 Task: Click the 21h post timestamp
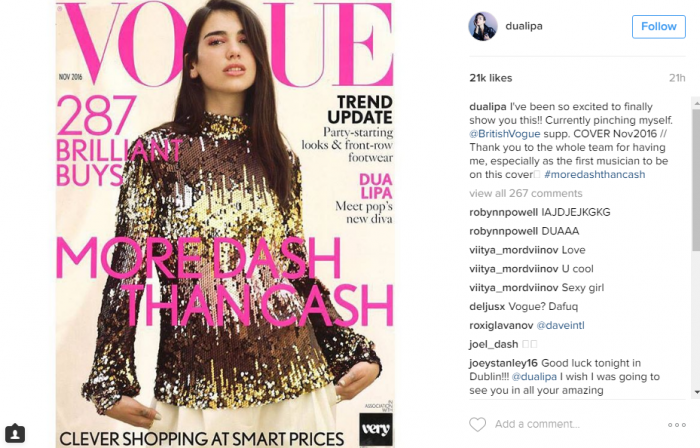coord(677,78)
